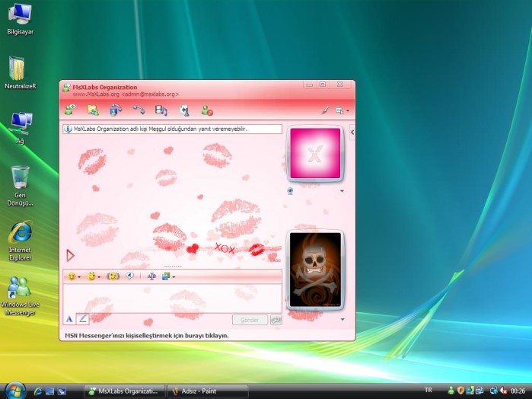Click the MSN Messenger personalization link text

[147, 336]
